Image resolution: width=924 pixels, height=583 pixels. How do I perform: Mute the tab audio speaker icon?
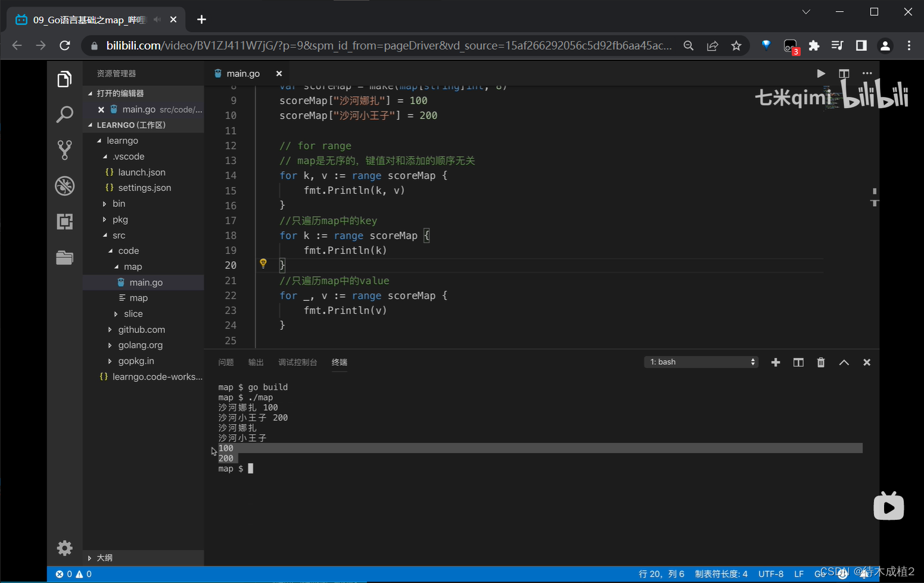click(x=157, y=20)
